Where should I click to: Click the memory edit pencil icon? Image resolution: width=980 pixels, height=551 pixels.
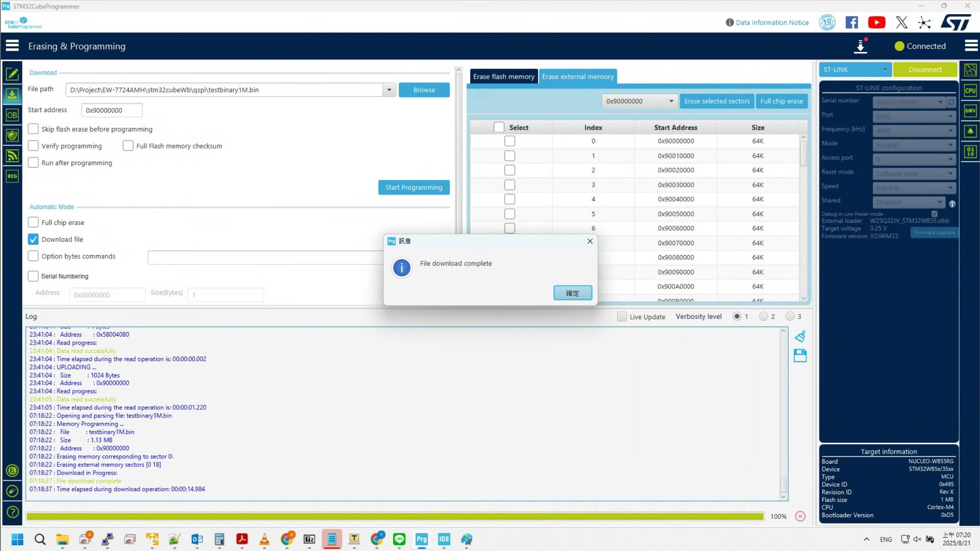[x=12, y=74]
